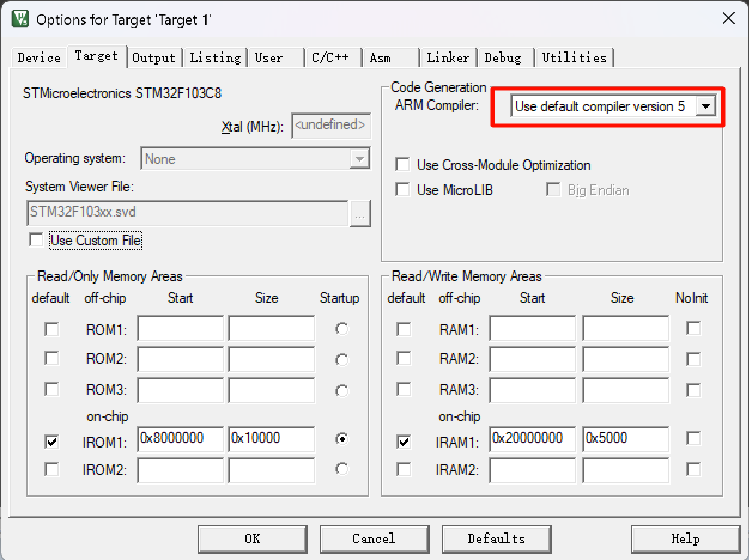Uncheck the IROM1 default checkbox

pos(52,442)
